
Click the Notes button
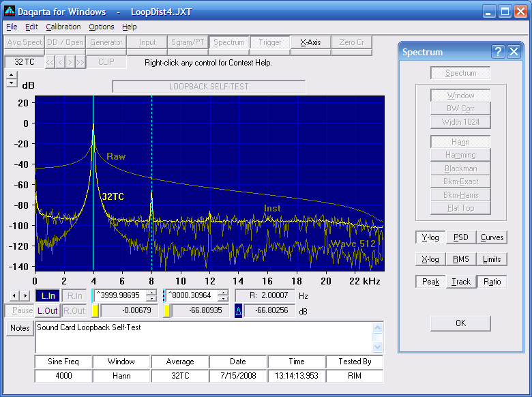coord(20,328)
